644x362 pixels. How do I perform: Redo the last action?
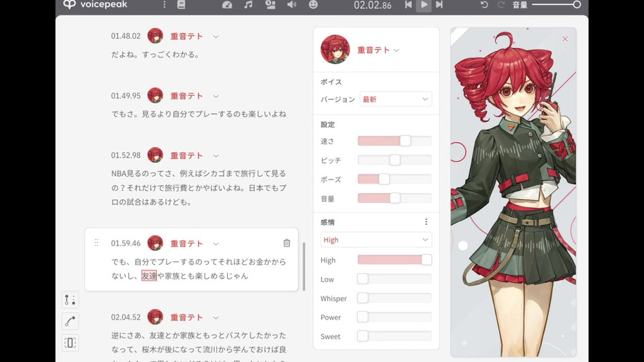click(x=500, y=5)
